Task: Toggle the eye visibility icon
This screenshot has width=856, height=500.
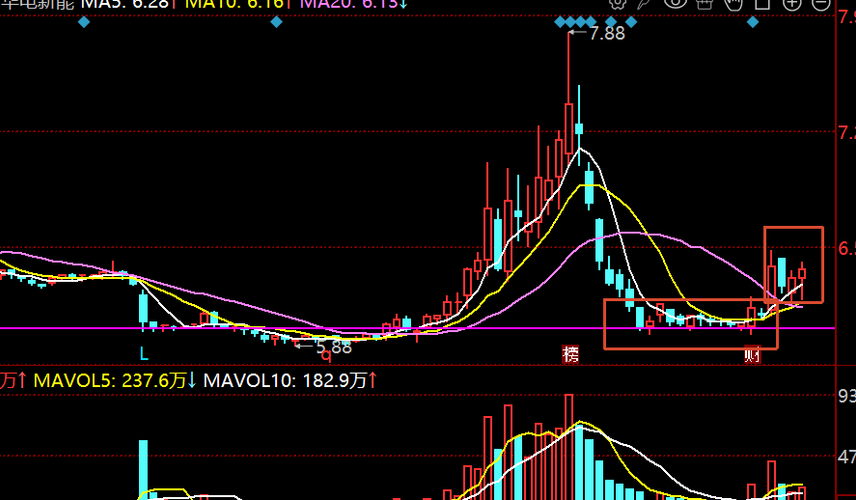Action: point(675,3)
